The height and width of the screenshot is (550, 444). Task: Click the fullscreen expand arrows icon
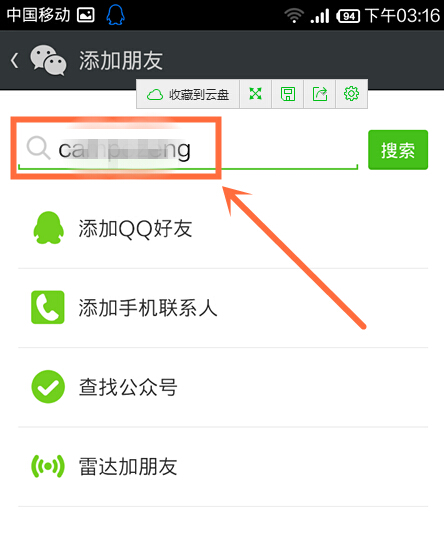point(255,94)
